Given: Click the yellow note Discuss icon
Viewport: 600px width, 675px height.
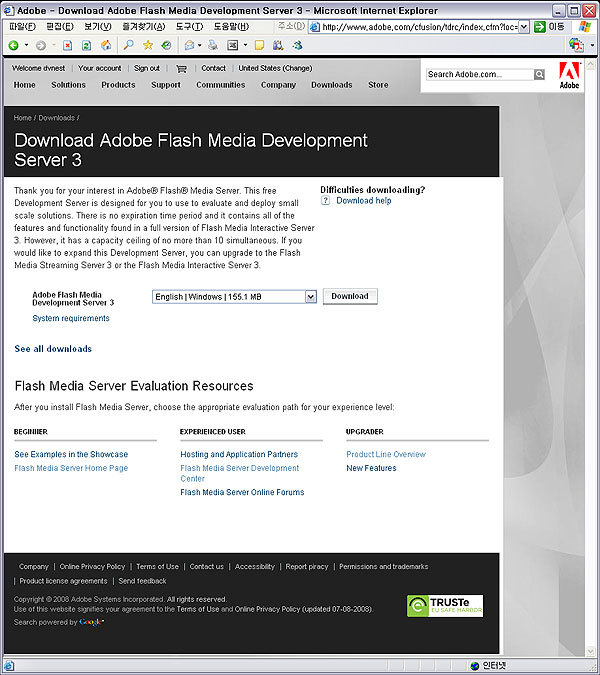Looking at the screenshot, I should pos(259,45).
